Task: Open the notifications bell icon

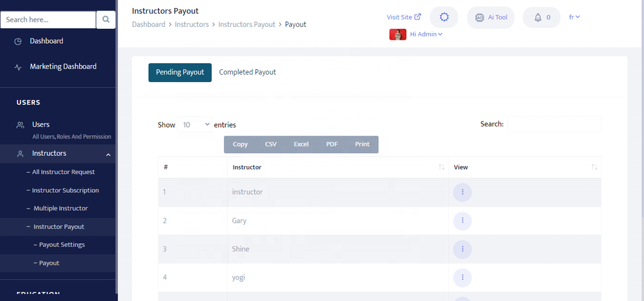Action: (538, 17)
